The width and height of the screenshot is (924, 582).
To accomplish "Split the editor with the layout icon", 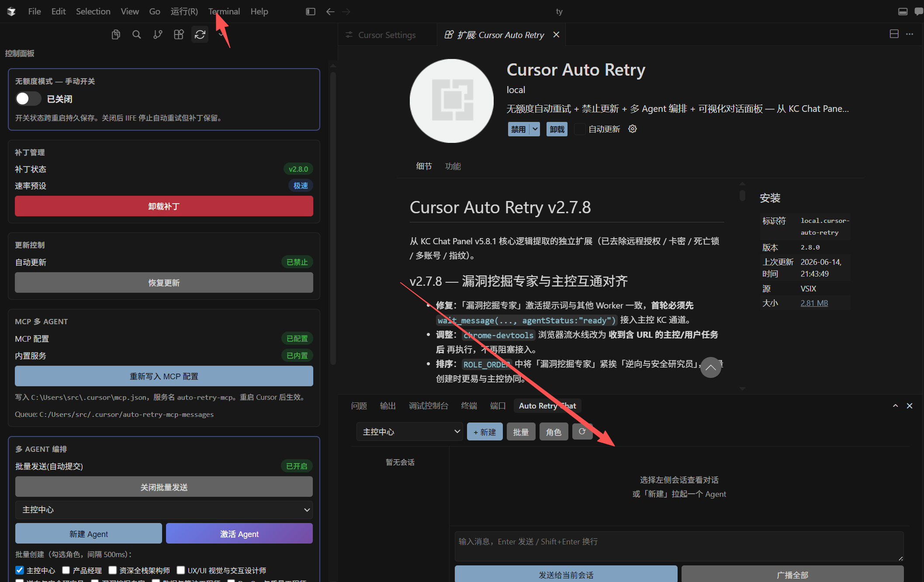I will [894, 34].
